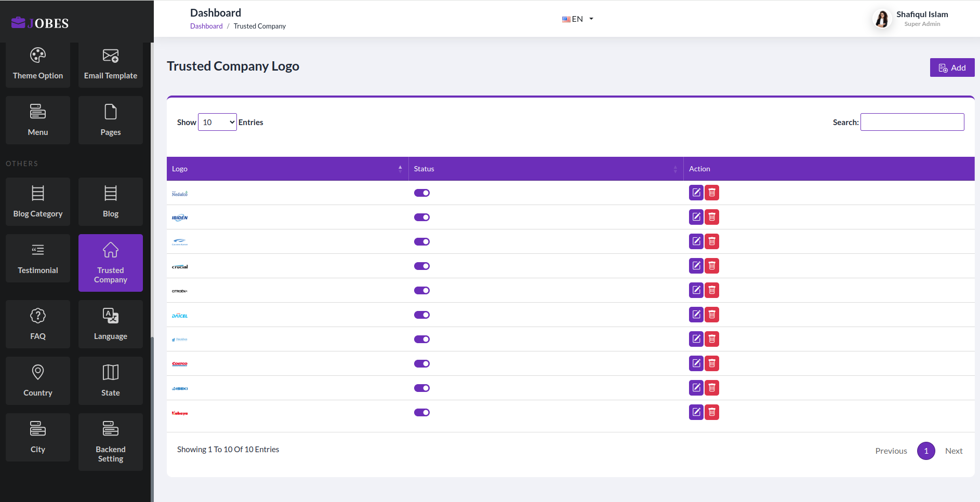The image size is (980, 502).
Task: Delete the Kabaya logo row
Action: [712, 412]
